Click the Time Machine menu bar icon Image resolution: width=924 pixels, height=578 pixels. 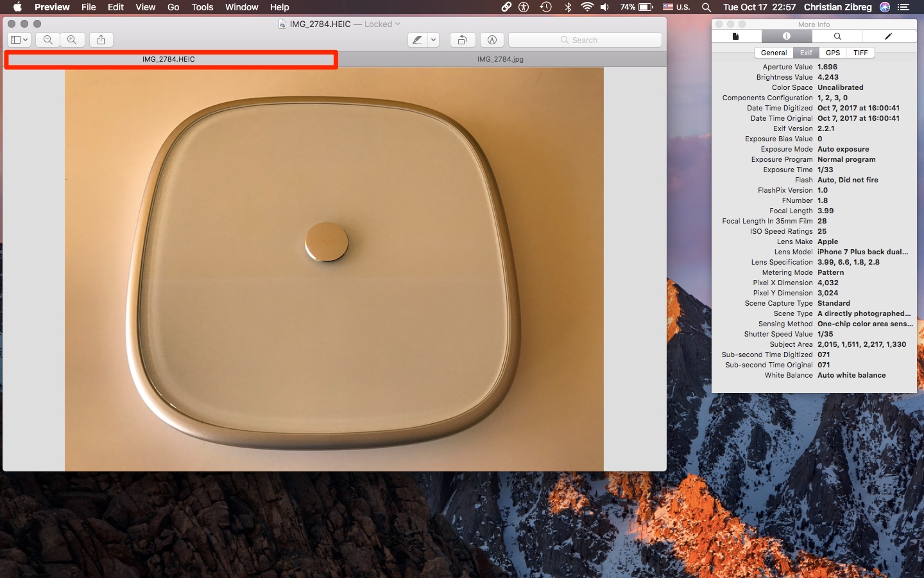click(x=545, y=7)
